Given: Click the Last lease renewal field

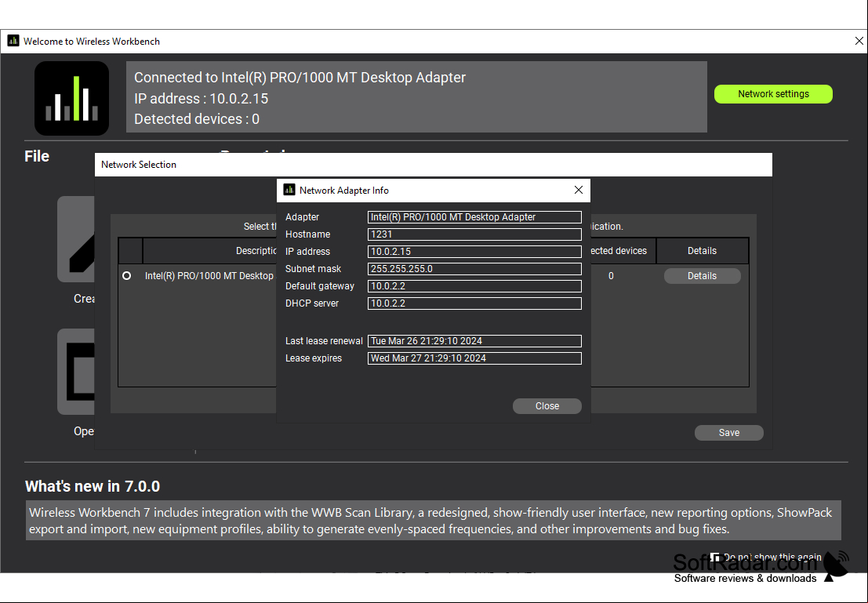Looking at the screenshot, I should (x=474, y=341).
